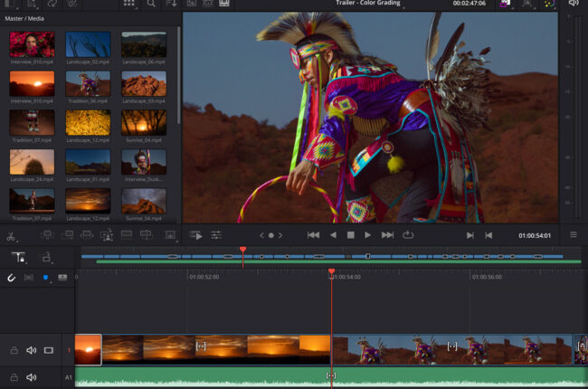The height and width of the screenshot is (389, 588).
Task: Click the 01:00:54:01 timecode display
Action: pyautogui.click(x=536, y=235)
